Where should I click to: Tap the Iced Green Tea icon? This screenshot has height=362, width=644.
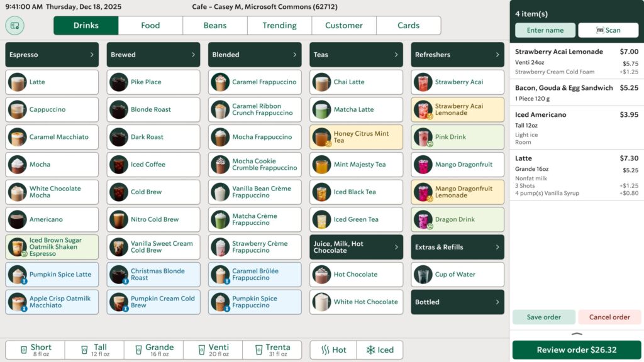[321, 219]
